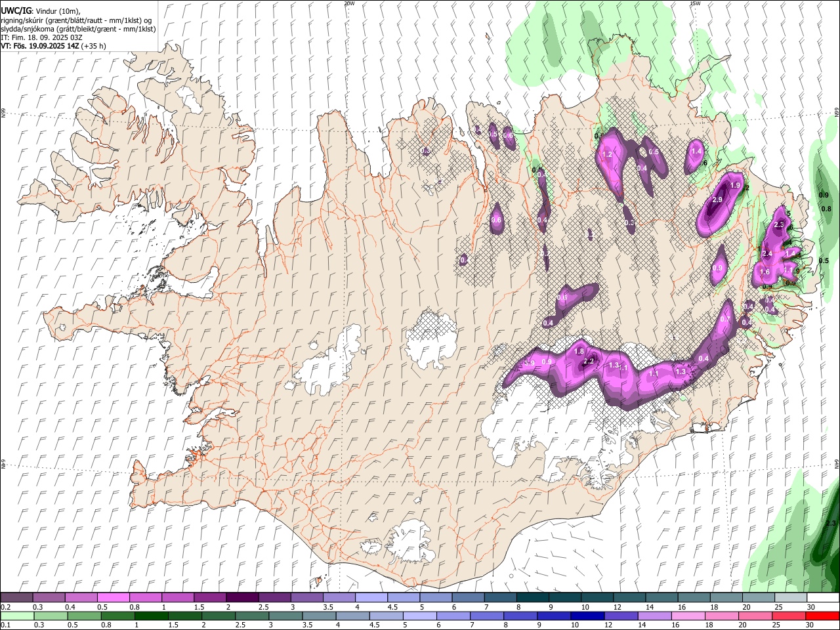Select the light gray snow swatch between 25 and 30
The image size is (840, 630).
pos(791,598)
